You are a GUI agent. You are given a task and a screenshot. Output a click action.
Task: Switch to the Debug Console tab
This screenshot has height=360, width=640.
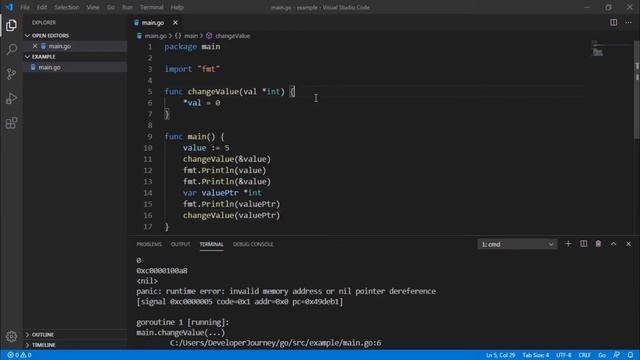pyautogui.click(x=253, y=244)
